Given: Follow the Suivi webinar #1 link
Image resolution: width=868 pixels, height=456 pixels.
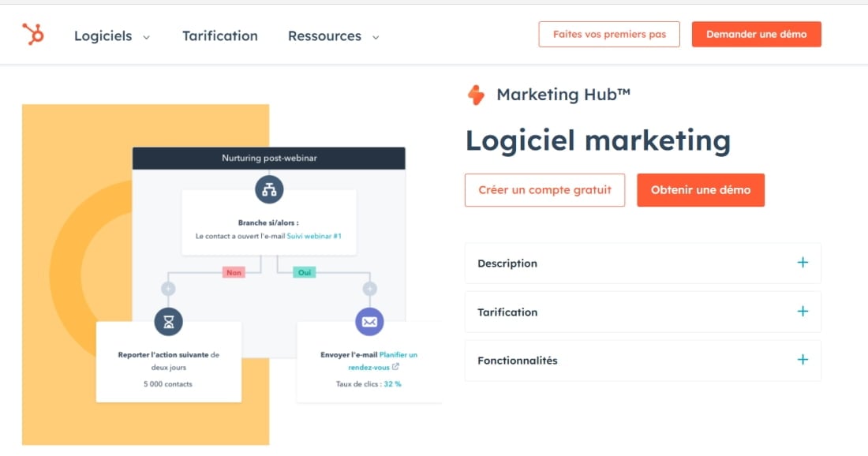Looking at the screenshot, I should tap(314, 237).
